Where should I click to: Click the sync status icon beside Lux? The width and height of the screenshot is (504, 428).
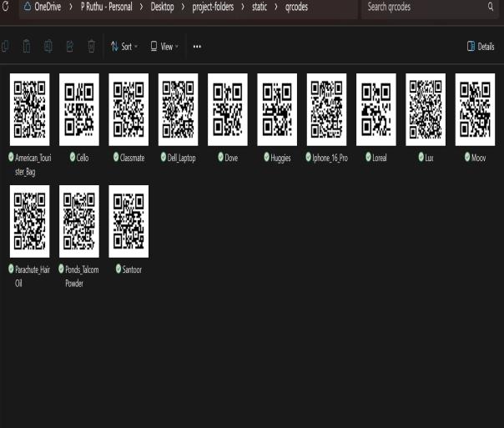pos(421,157)
